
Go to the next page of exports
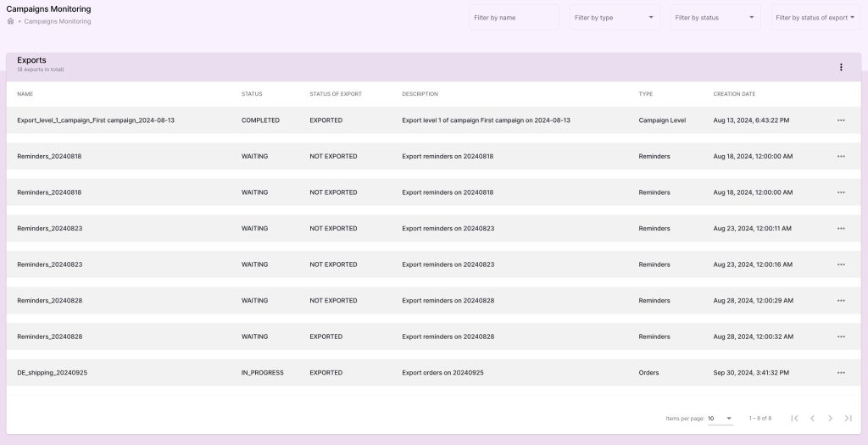click(830, 419)
